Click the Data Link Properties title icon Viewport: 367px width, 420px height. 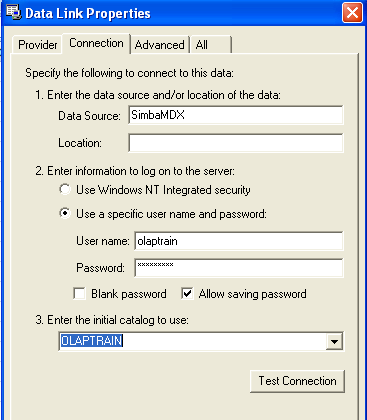[x=13, y=13]
